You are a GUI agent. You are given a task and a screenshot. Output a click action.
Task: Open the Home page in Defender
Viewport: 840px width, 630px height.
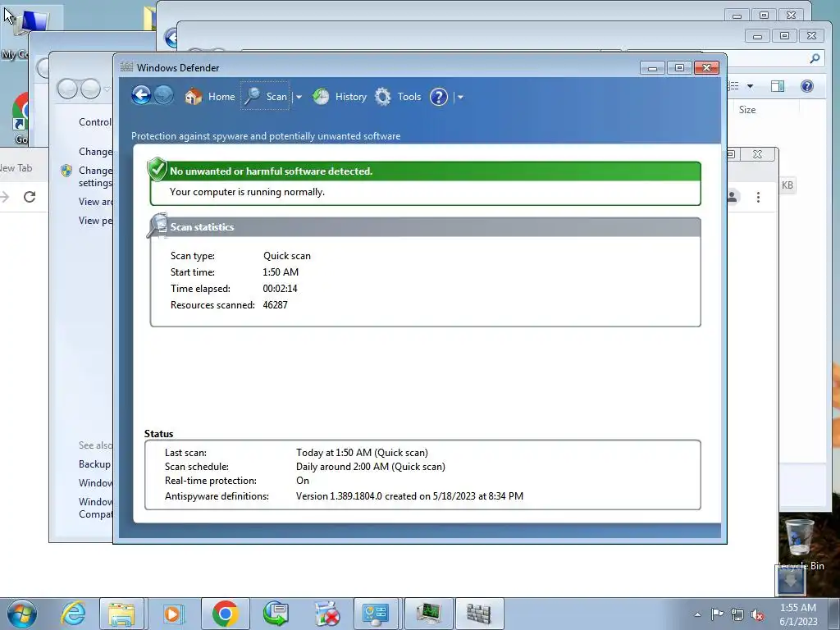click(209, 97)
